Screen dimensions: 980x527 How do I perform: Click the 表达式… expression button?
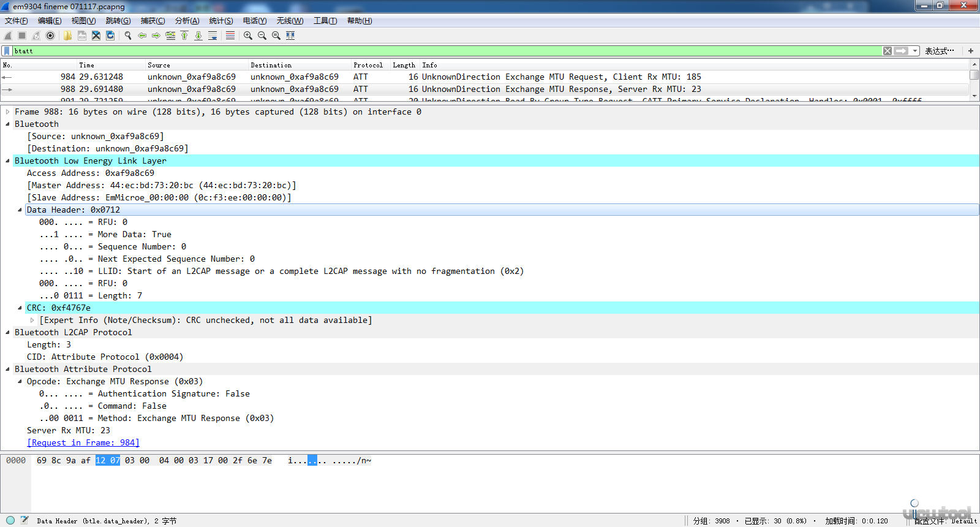pos(939,51)
